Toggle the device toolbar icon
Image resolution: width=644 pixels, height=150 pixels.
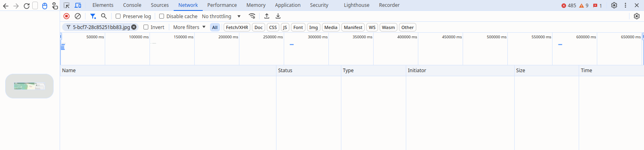pos(78,5)
